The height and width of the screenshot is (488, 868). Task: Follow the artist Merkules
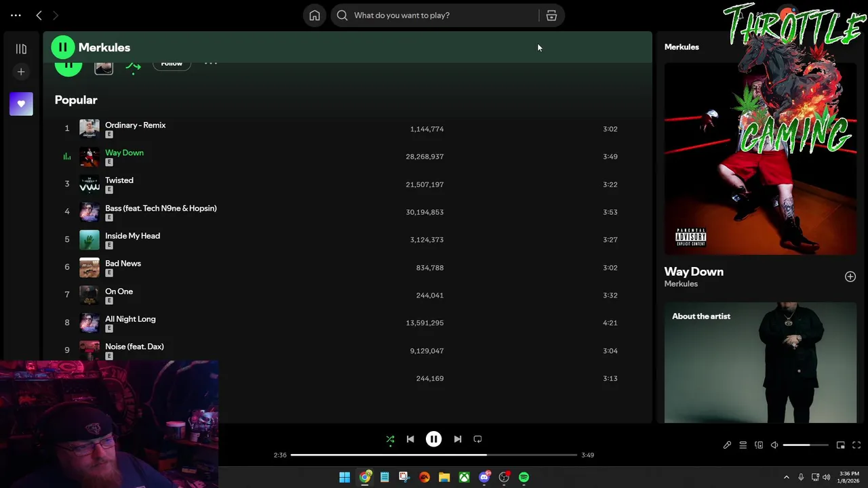[172, 64]
